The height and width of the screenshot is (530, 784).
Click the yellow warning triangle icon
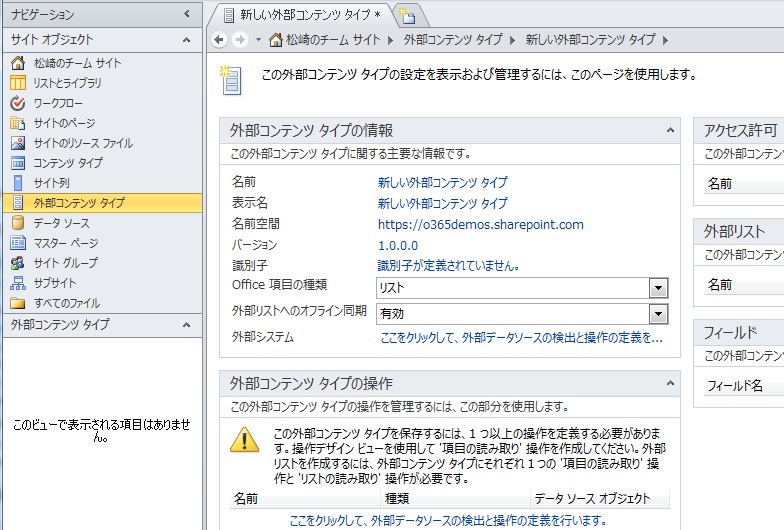point(244,440)
